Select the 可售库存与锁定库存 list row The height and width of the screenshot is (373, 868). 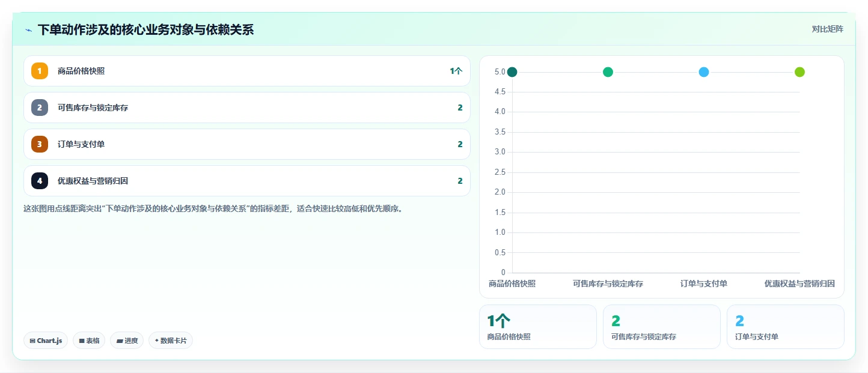click(x=247, y=108)
